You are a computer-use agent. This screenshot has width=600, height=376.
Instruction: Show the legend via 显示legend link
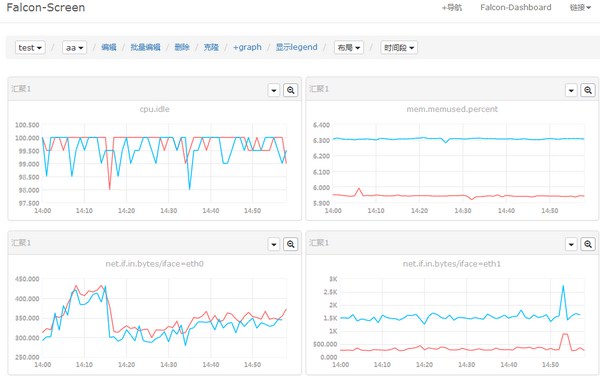point(297,47)
